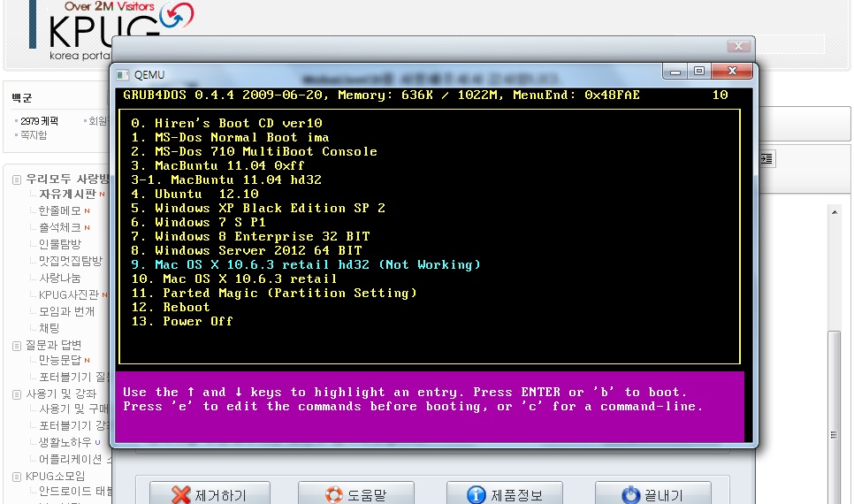The height and width of the screenshot is (504, 854).
Task: Open the 채팅 link
Action: point(49,329)
